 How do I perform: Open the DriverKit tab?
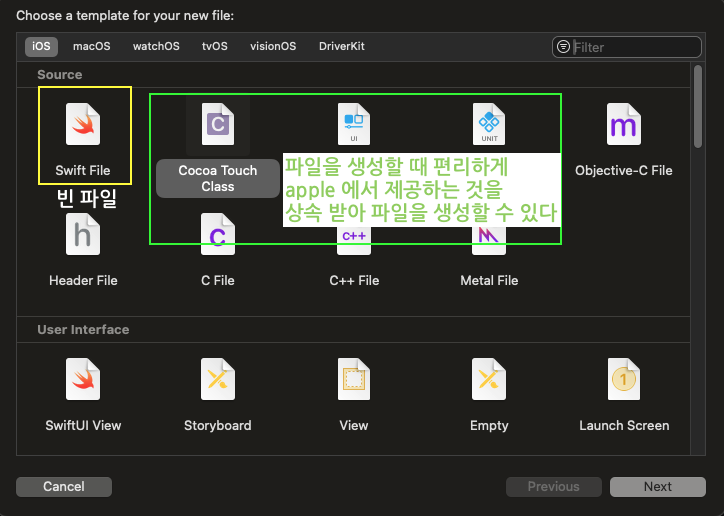(x=342, y=47)
